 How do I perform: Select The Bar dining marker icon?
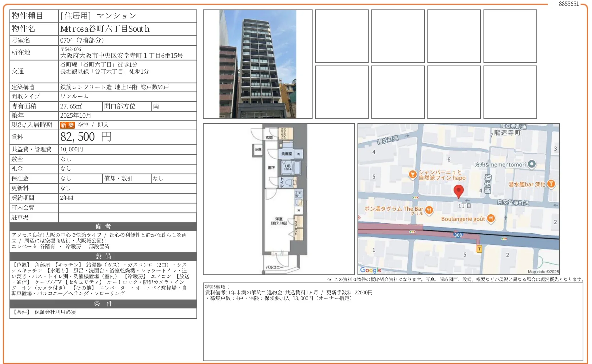pyautogui.click(x=429, y=210)
